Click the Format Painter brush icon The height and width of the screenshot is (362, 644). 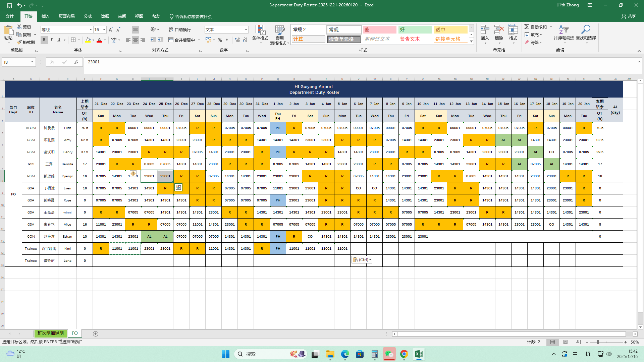[x=20, y=42]
